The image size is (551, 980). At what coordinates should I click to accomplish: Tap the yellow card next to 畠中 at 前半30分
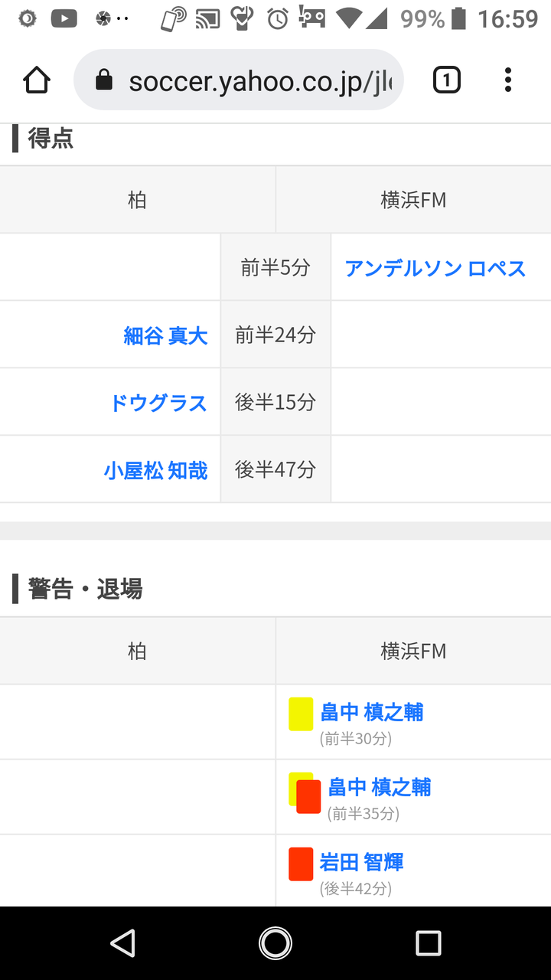[x=301, y=714]
